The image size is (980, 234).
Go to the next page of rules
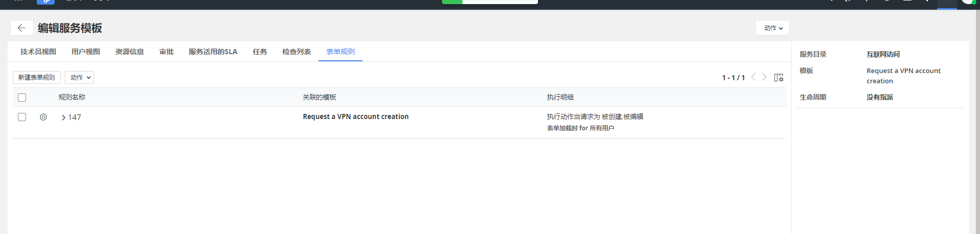(x=764, y=77)
